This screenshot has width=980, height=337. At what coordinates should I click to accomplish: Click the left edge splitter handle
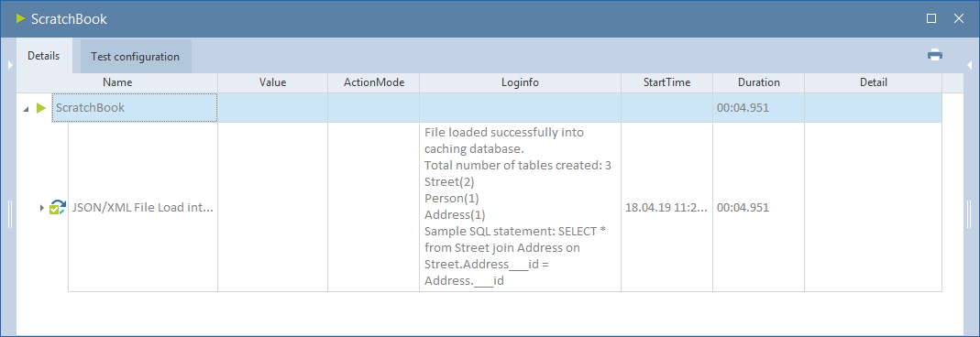(x=10, y=214)
